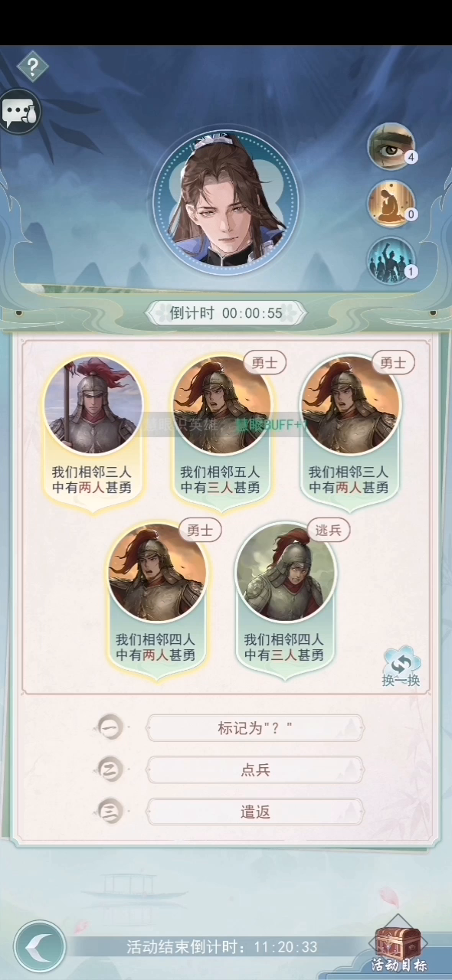The height and width of the screenshot is (980, 452).
Task: Open the chat bubble icon
Action: pyautogui.click(x=19, y=113)
